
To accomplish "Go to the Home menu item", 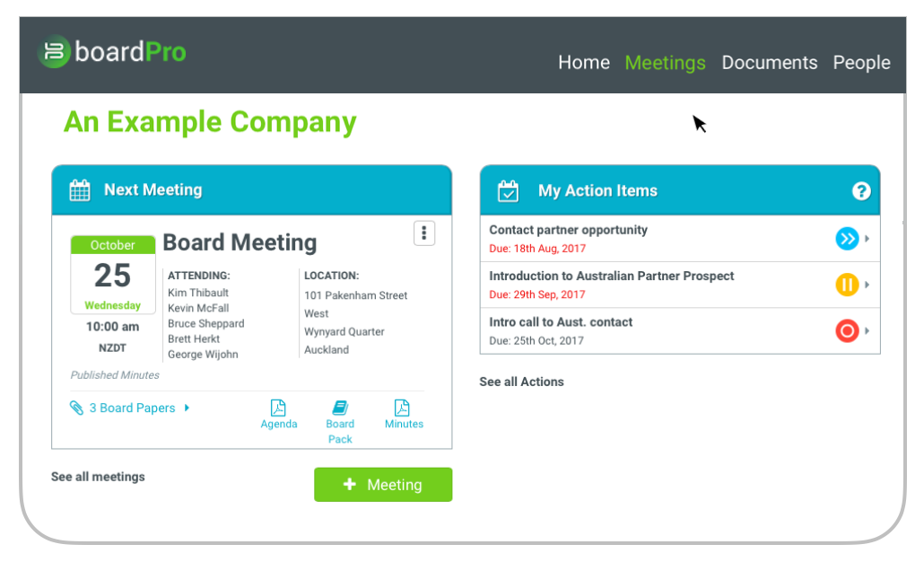I will pos(583,63).
